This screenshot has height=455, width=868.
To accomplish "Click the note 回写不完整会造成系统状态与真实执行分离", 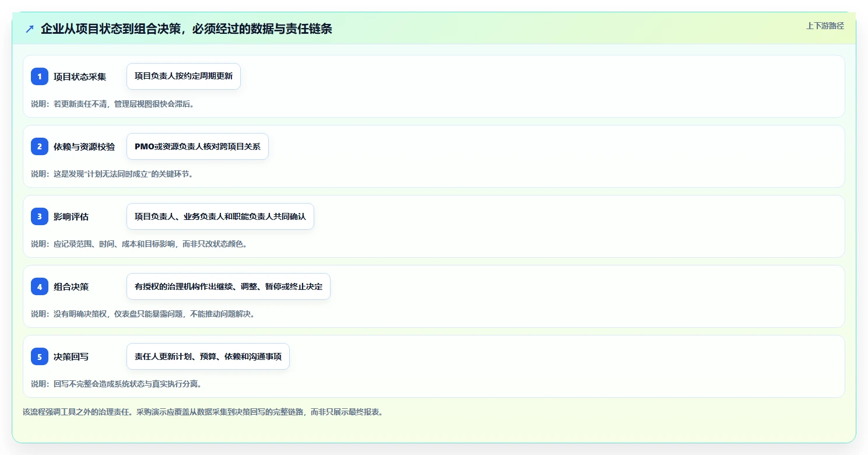I will coord(117,384).
